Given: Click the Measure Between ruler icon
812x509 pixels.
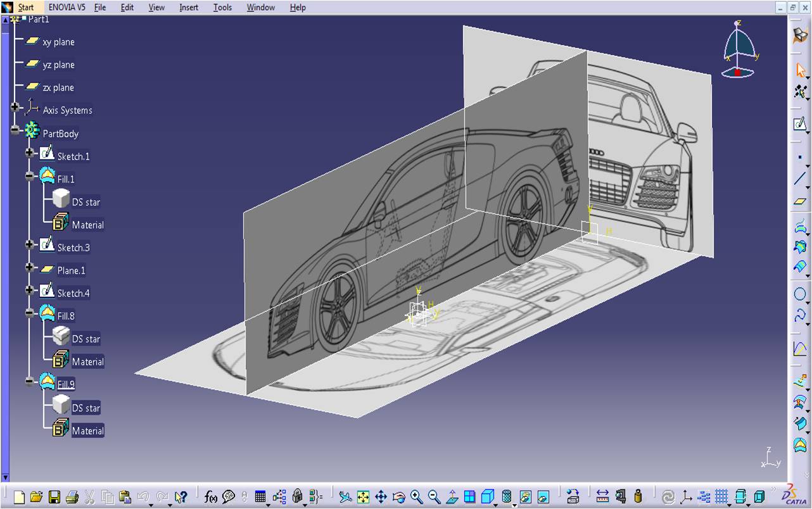Looking at the screenshot, I should (x=602, y=497).
